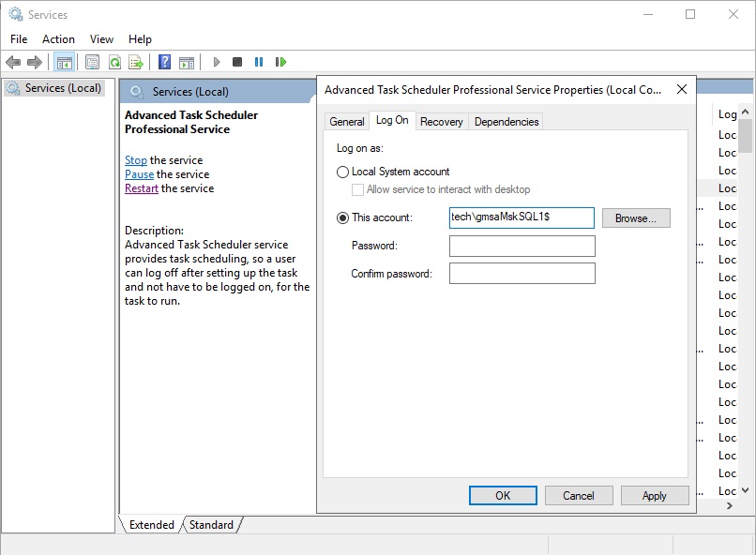Click inside the Password field
Viewport: 756px width, 555px height.
521,247
